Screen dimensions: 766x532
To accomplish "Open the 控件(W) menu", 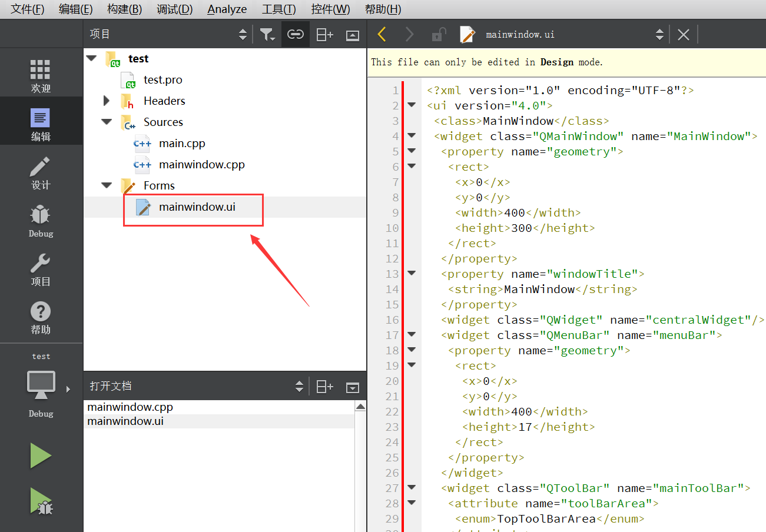I will tap(330, 9).
